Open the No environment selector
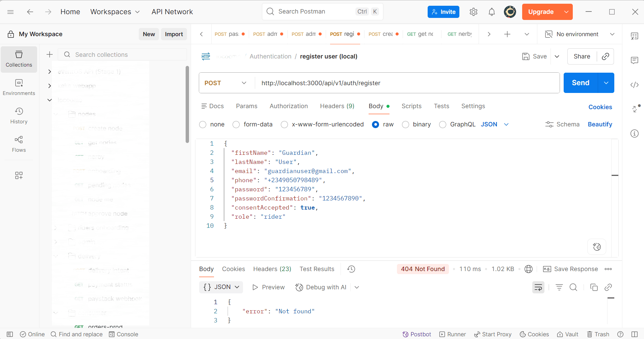 click(x=580, y=34)
